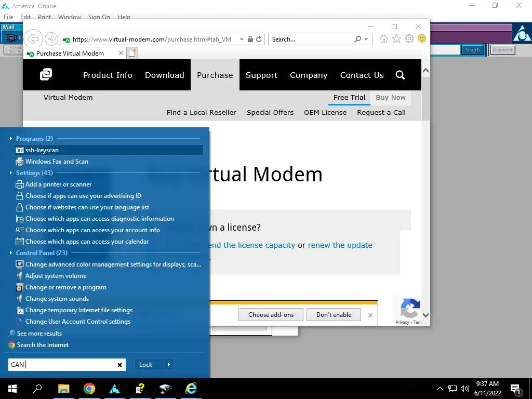532x399 pixels.
Task: Switch to America Online taskbar icon
Action: [115, 389]
